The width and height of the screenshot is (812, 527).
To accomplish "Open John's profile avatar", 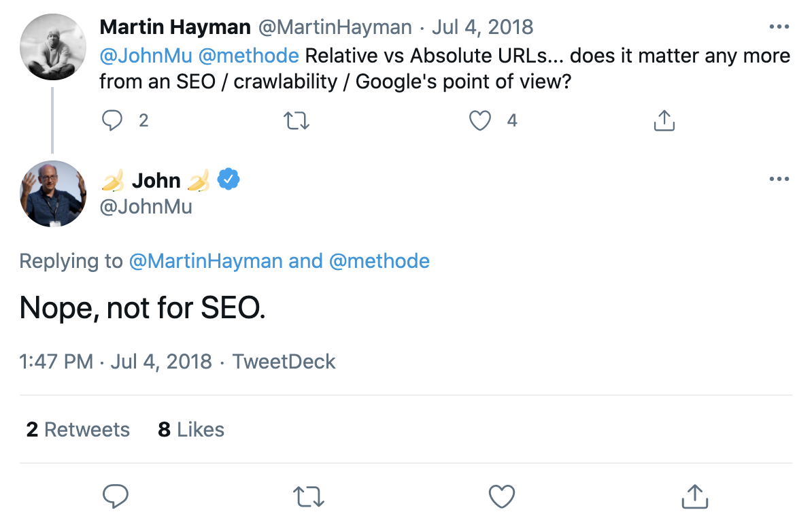I will coord(53,193).
